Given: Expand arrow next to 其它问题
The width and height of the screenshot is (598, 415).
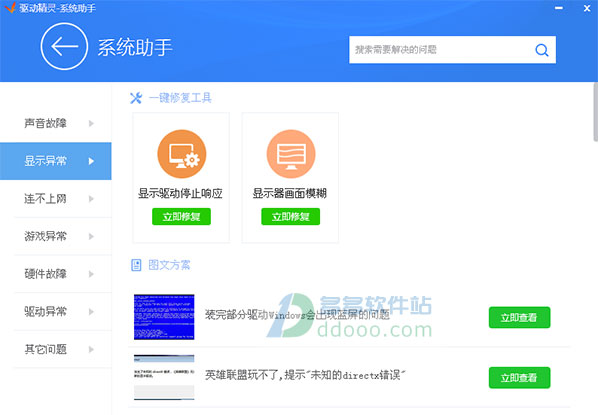Looking at the screenshot, I should (x=91, y=349).
